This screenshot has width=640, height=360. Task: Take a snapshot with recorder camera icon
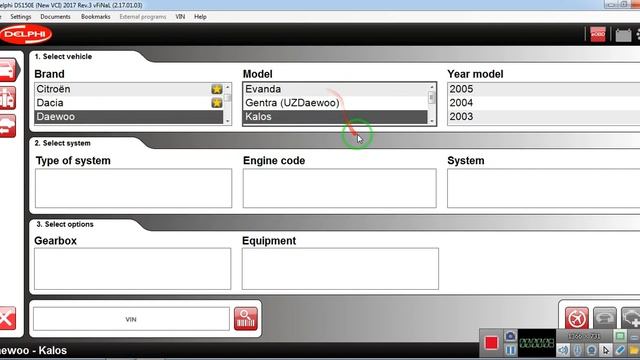[510, 336]
